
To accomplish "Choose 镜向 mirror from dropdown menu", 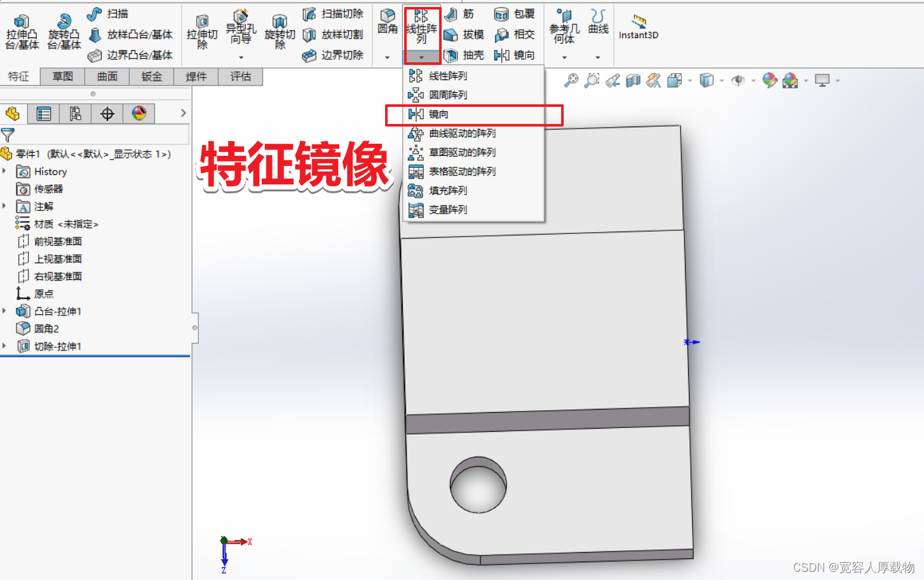I will (x=473, y=114).
